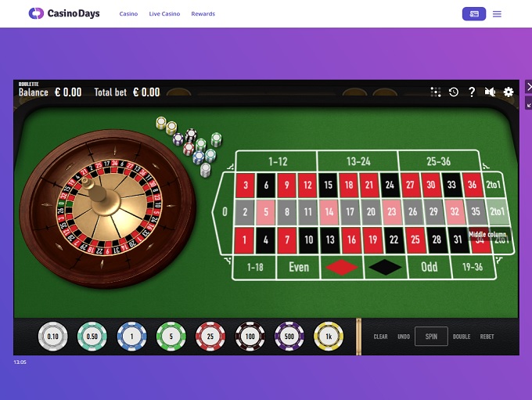Click the CLEAR bets button
The height and width of the screenshot is (400, 532).
(380, 337)
